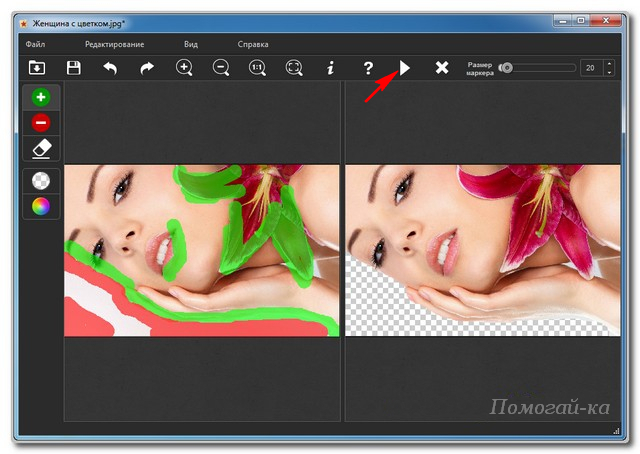Image resolution: width=640 pixels, height=454 pixels.
Task: Open help question mark icon
Action: [368, 68]
